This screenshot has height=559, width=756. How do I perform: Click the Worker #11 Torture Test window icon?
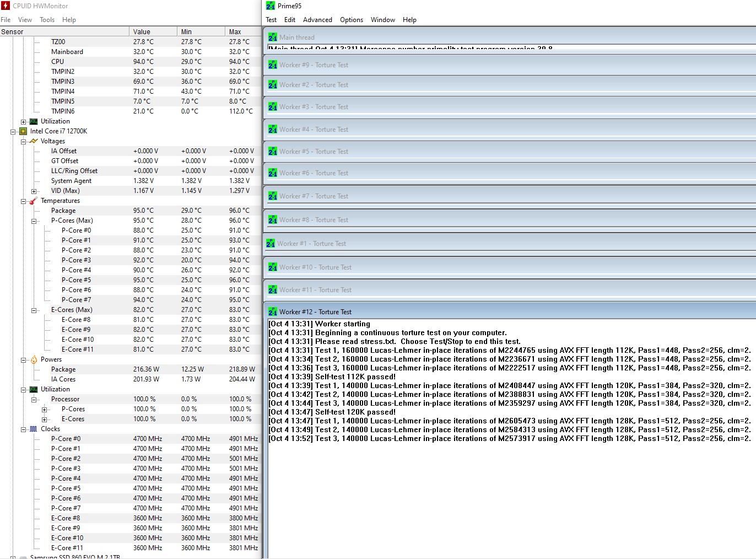273,289
